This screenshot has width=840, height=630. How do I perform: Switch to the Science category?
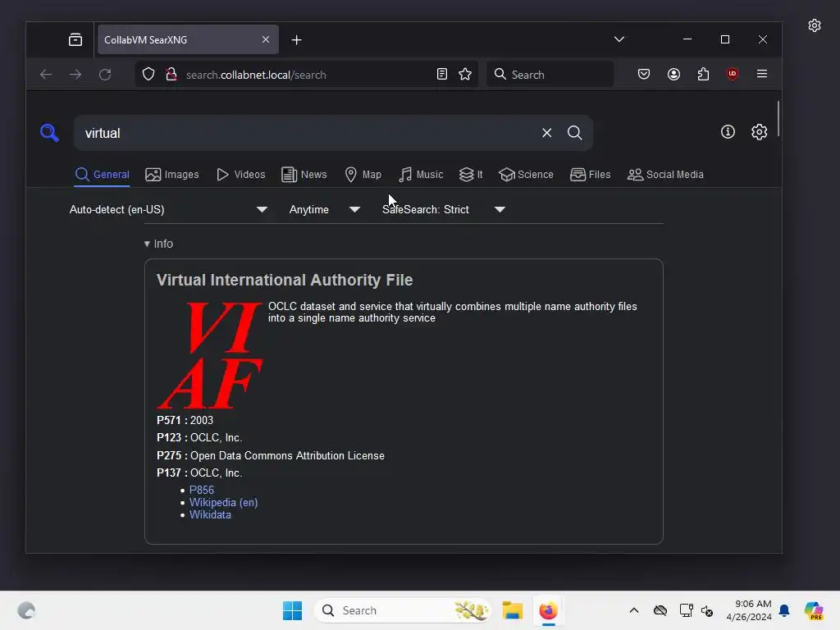click(x=526, y=175)
